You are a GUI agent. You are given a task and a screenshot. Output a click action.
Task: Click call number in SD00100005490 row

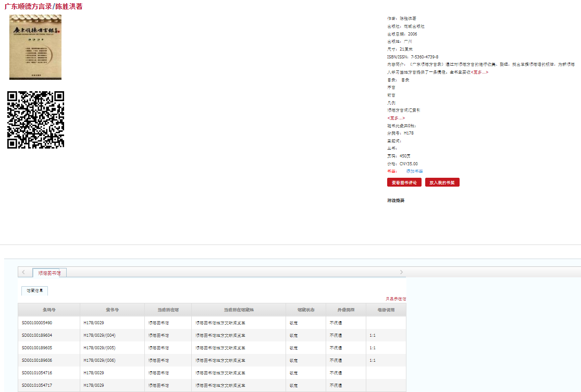click(x=94, y=323)
